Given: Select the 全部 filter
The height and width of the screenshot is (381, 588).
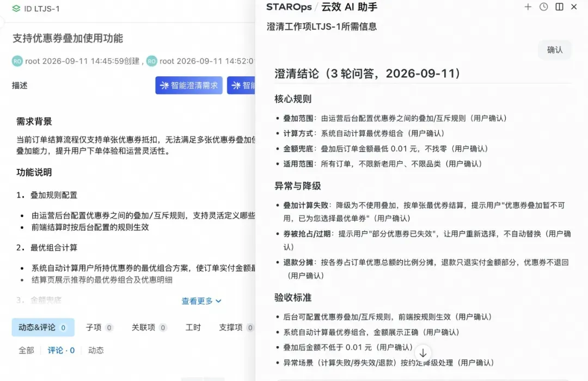Looking at the screenshot, I should tap(26, 351).
